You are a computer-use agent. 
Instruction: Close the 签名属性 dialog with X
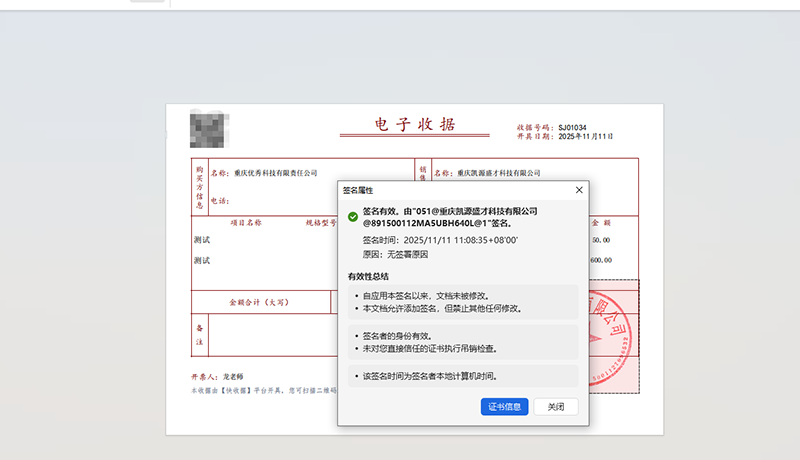[579, 189]
